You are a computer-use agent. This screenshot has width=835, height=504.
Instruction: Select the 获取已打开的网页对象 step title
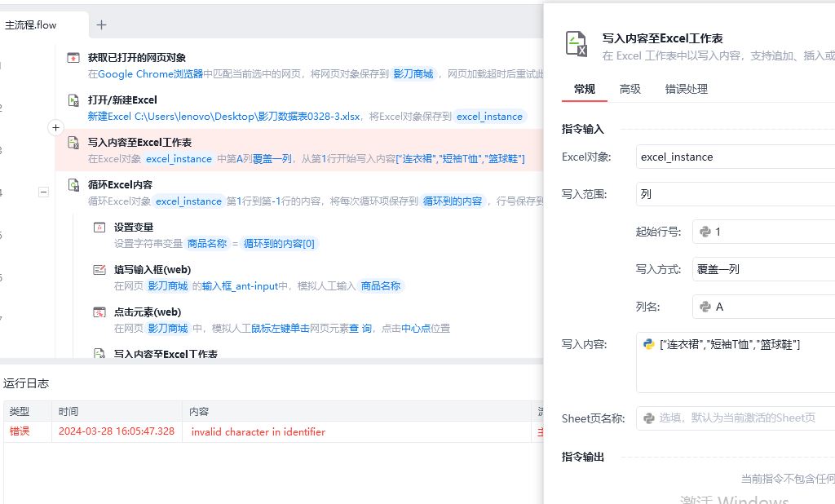137,58
